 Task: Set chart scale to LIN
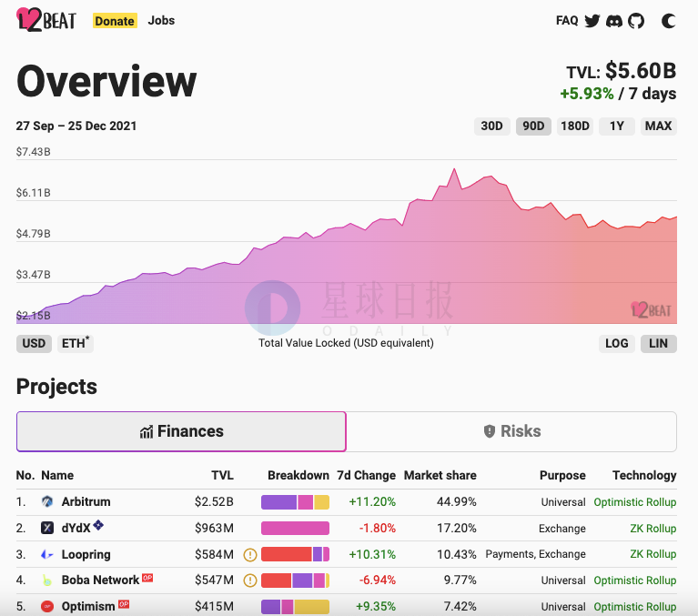click(x=658, y=344)
